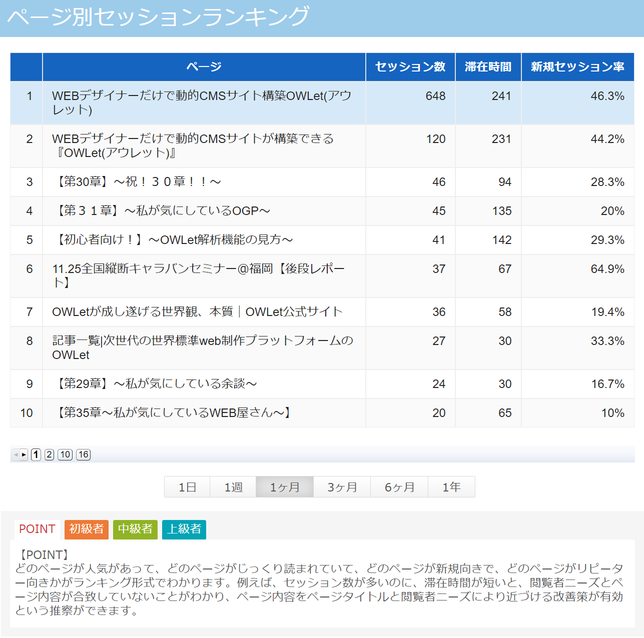Select rank 1 page title WEBデザイナーだけで動的CMSサイト構築OWLet
This screenshot has width=644, height=638.
[x=201, y=103]
